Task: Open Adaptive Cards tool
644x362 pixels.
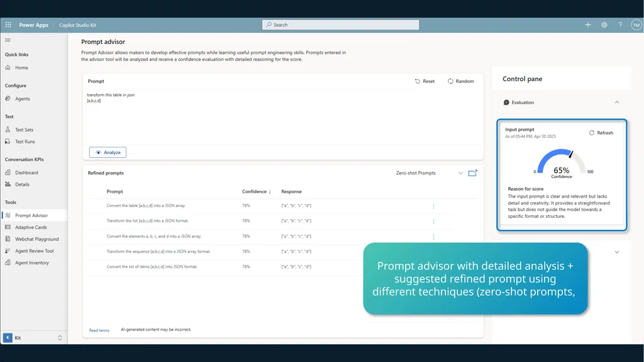Action: [x=31, y=227]
